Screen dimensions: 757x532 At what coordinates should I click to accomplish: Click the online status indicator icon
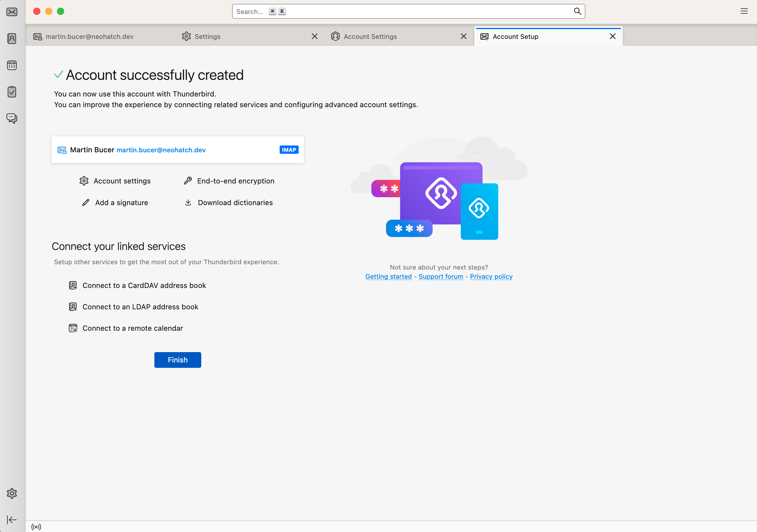click(36, 527)
